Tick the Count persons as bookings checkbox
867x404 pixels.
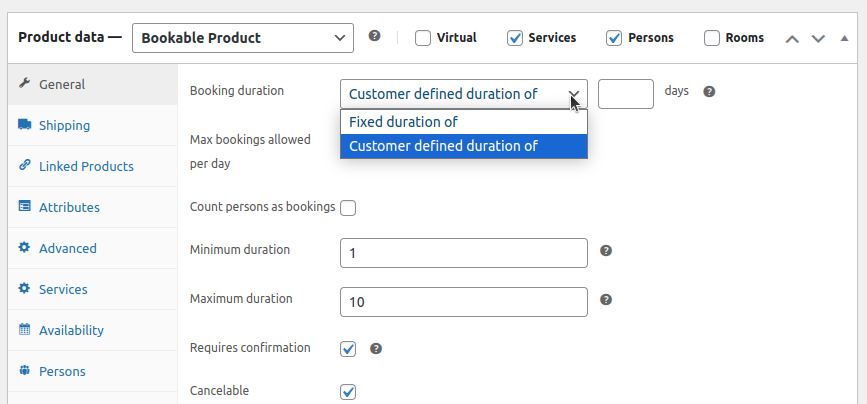point(348,208)
